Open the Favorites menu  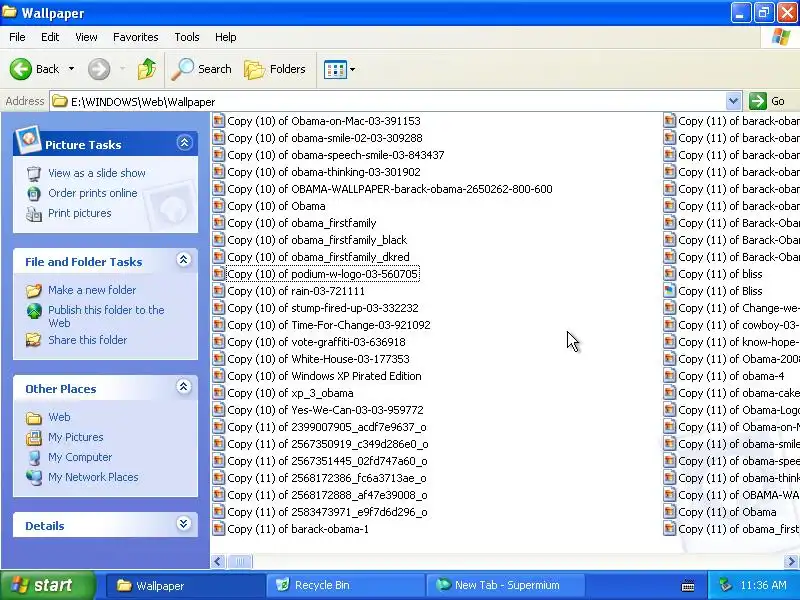pyautogui.click(x=136, y=37)
